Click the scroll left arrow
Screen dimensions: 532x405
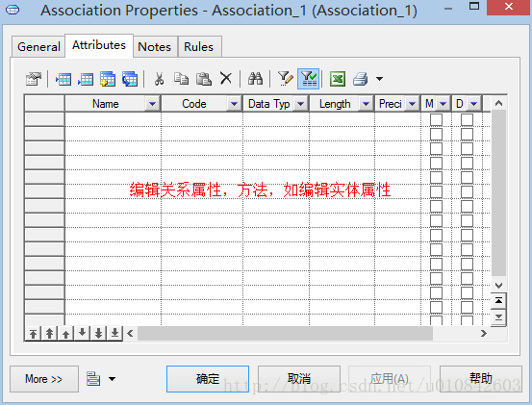coord(130,334)
